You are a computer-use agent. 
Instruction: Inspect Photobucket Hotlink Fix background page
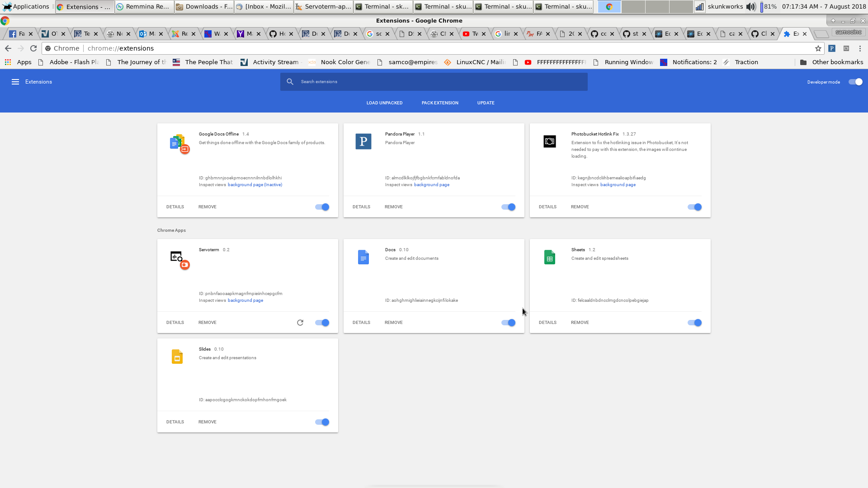coord(618,185)
